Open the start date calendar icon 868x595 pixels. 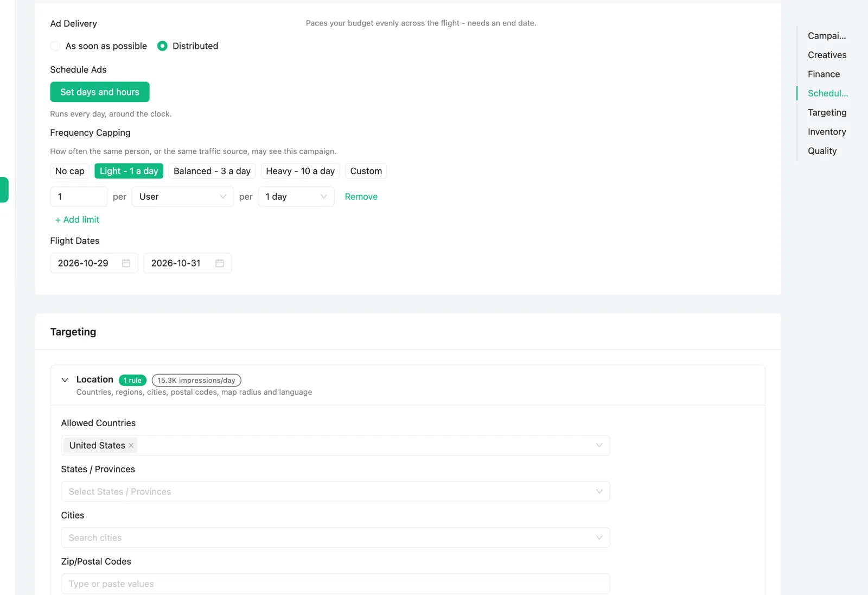point(126,263)
